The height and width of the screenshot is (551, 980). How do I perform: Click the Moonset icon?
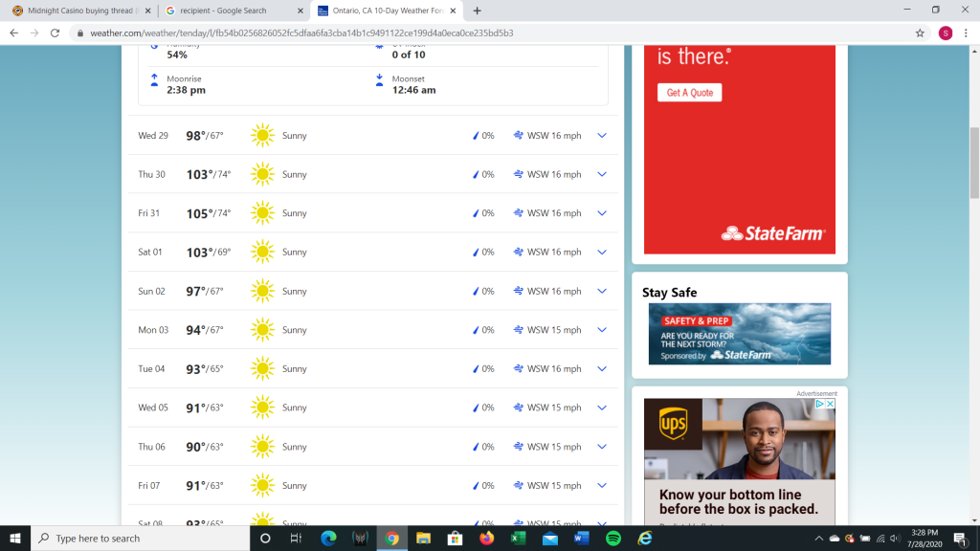(379, 80)
